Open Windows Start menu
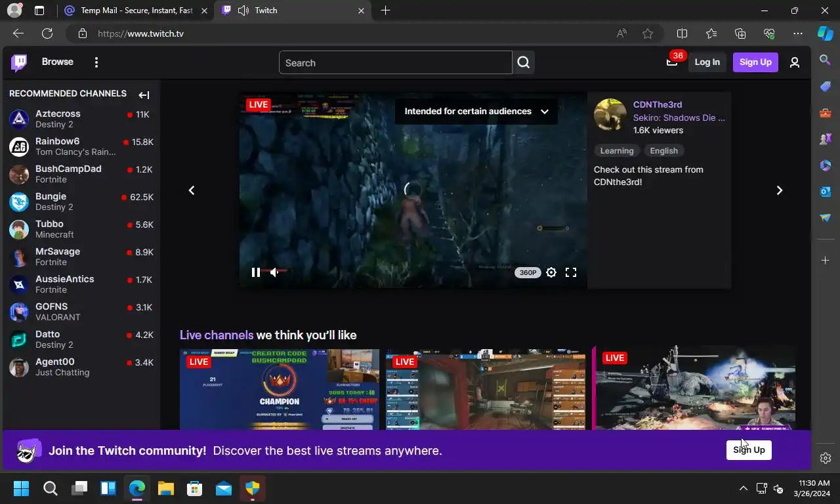The width and height of the screenshot is (840, 504). (21, 488)
